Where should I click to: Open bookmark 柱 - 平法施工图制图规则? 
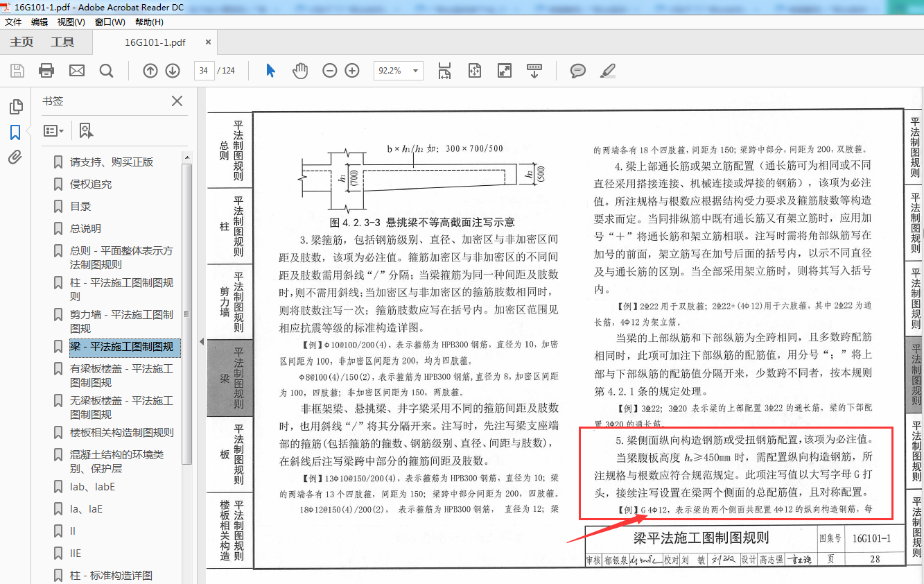[121, 289]
